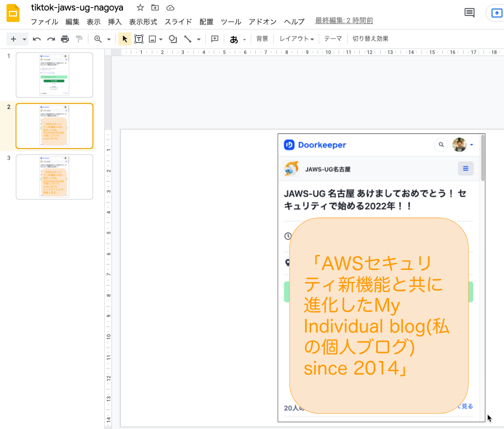
Task: Select the text box tool
Action: (x=139, y=39)
